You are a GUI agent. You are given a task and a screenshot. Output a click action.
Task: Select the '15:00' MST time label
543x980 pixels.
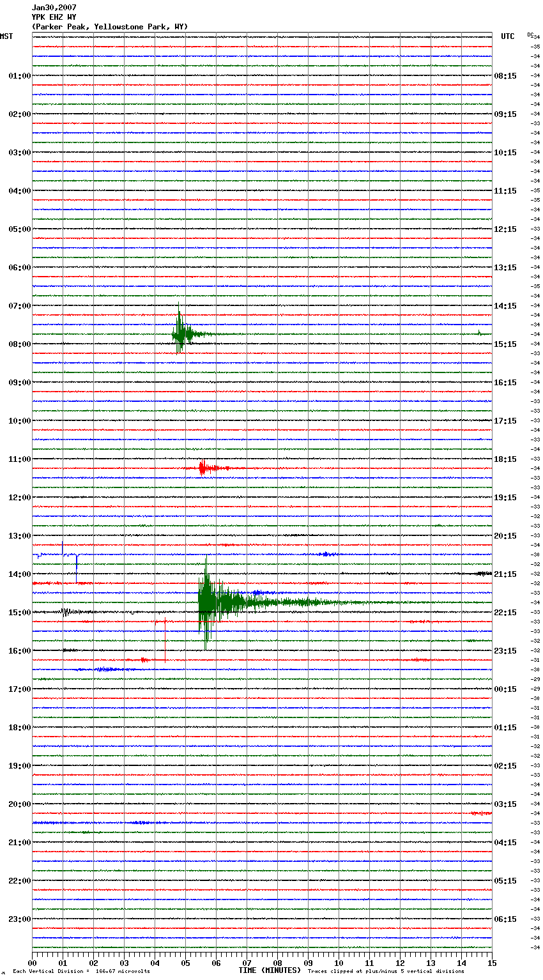coord(20,613)
